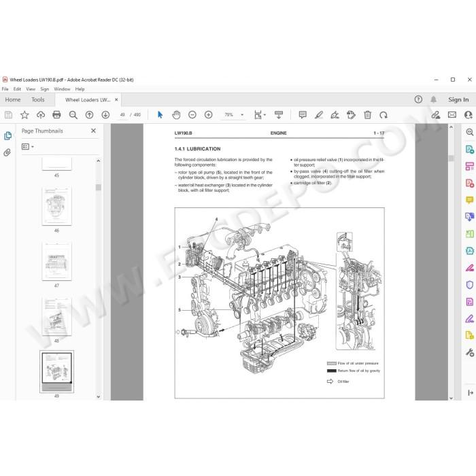Open the Help question mark icon

[418, 99]
